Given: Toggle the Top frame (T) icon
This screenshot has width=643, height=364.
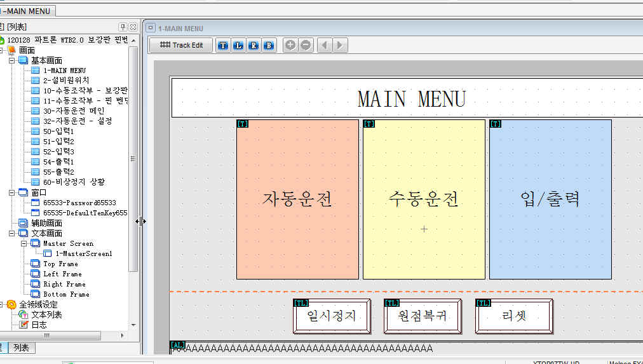Looking at the screenshot, I should coord(223,45).
